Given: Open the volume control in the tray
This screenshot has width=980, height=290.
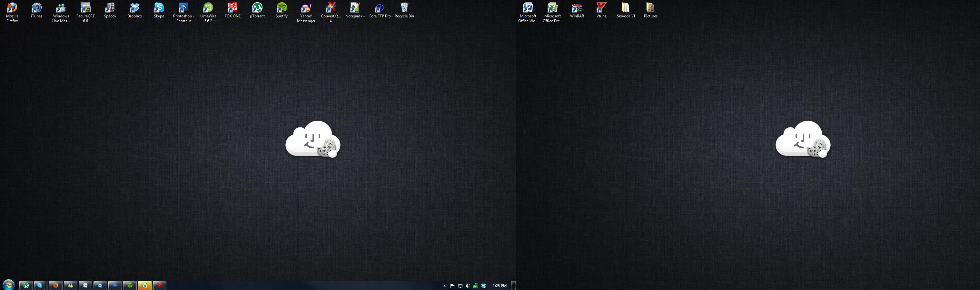Looking at the screenshot, I should 468,286.
